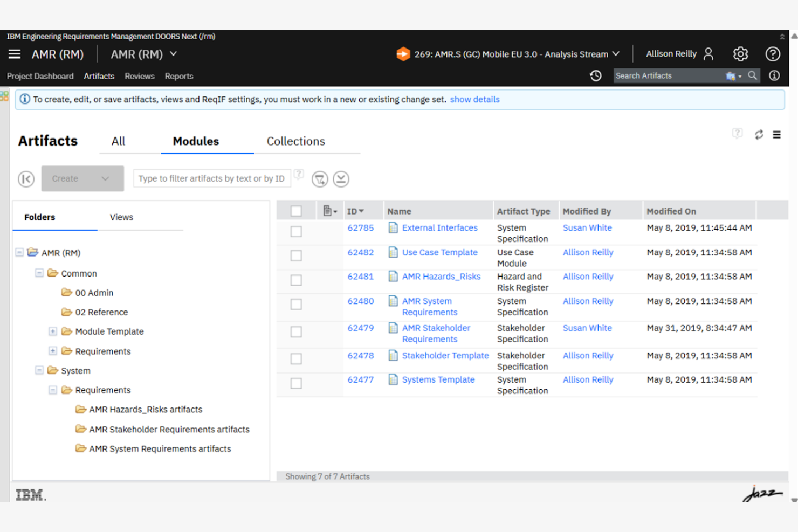The height and width of the screenshot is (532, 798).
Task: Click the module icon for Stakeholder Template
Action: tap(393, 355)
